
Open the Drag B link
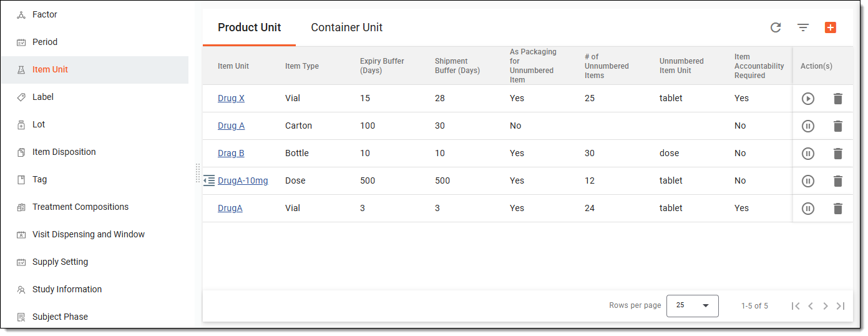[231, 153]
